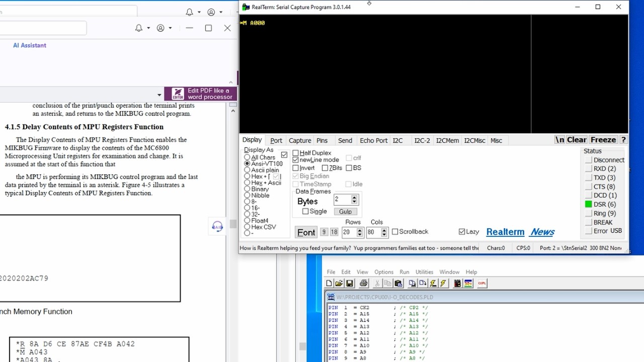
Task: Select Hex + Ascii display mode
Action: (247, 183)
